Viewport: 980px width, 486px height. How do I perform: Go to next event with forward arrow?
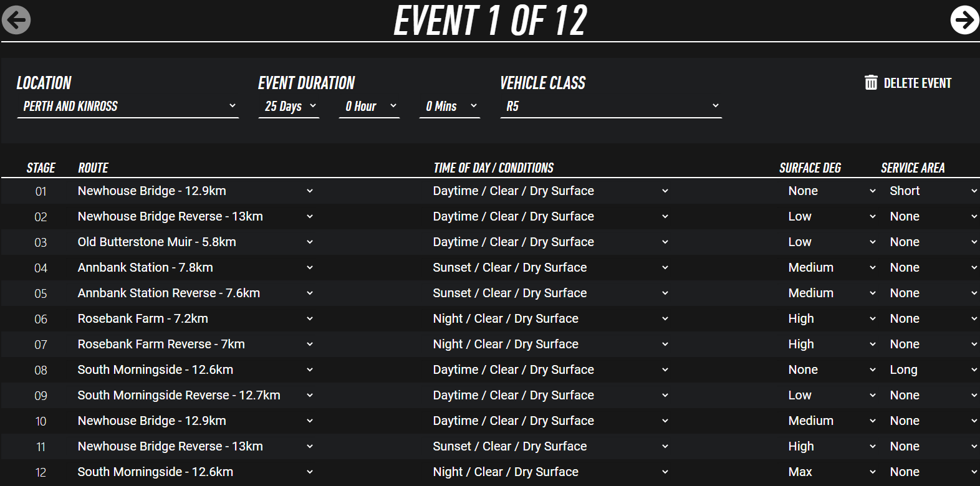[x=964, y=20]
